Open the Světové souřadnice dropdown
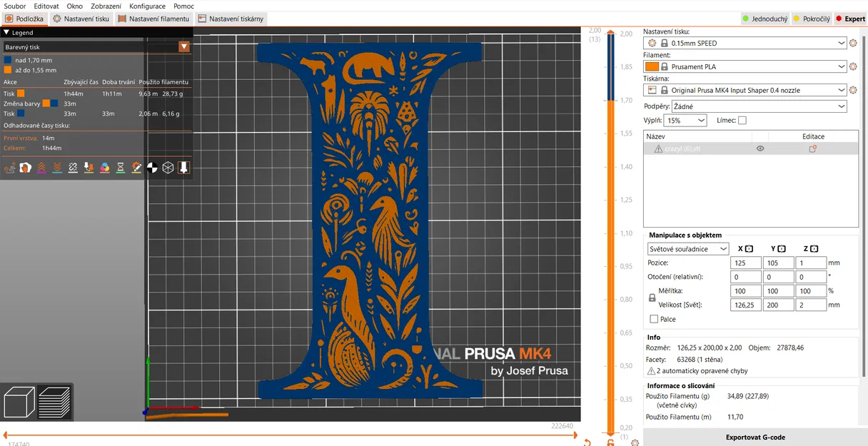 [x=688, y=248]
